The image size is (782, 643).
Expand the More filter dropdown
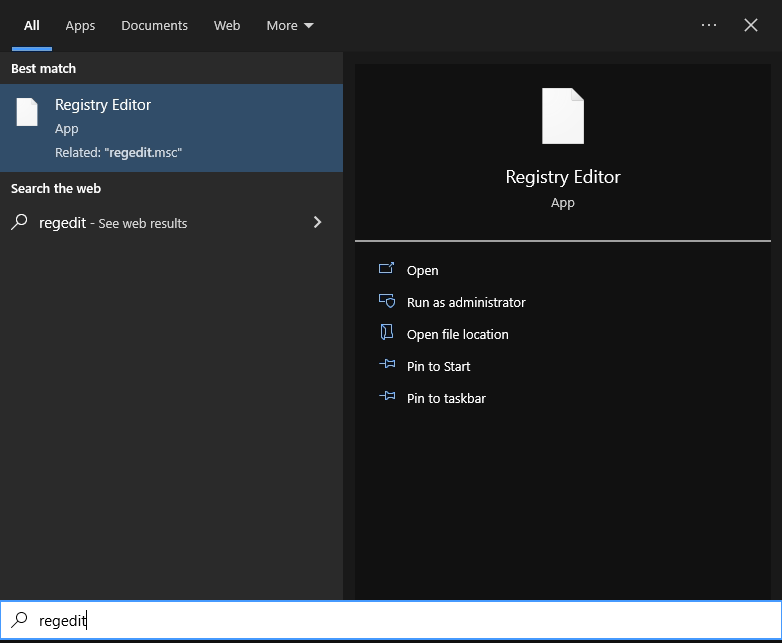(289, 26)
